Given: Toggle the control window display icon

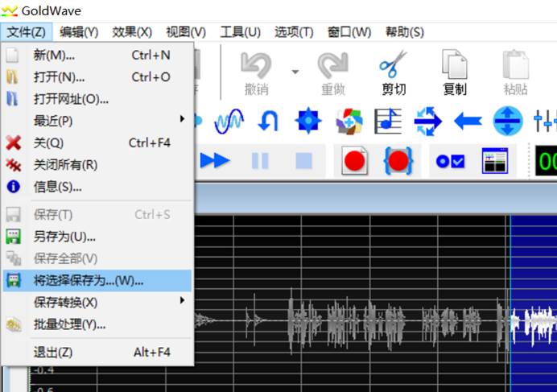Looking at the screenshot, I should 495,161.
